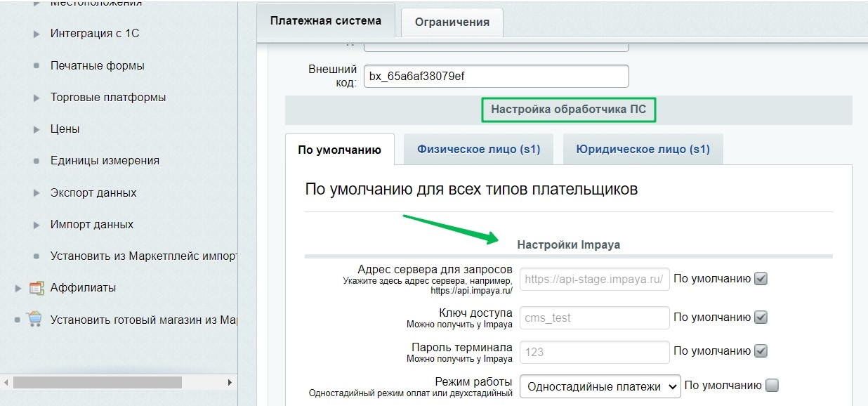Click the Аффилиаты folder icon

(x=37, y=288)
